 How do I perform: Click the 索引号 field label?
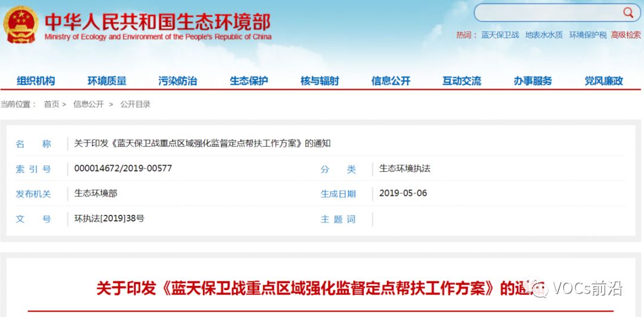(33, 170)
